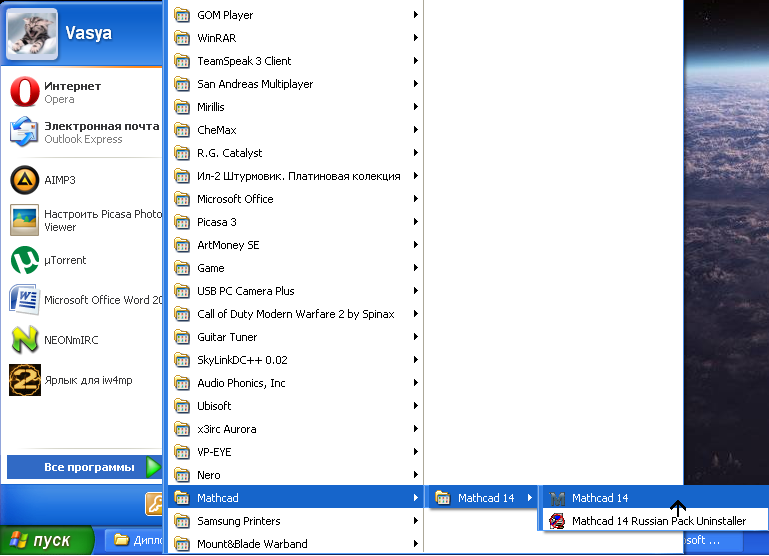
Task: Select the highlighted Mathcad program group
Action: (296, 498)
